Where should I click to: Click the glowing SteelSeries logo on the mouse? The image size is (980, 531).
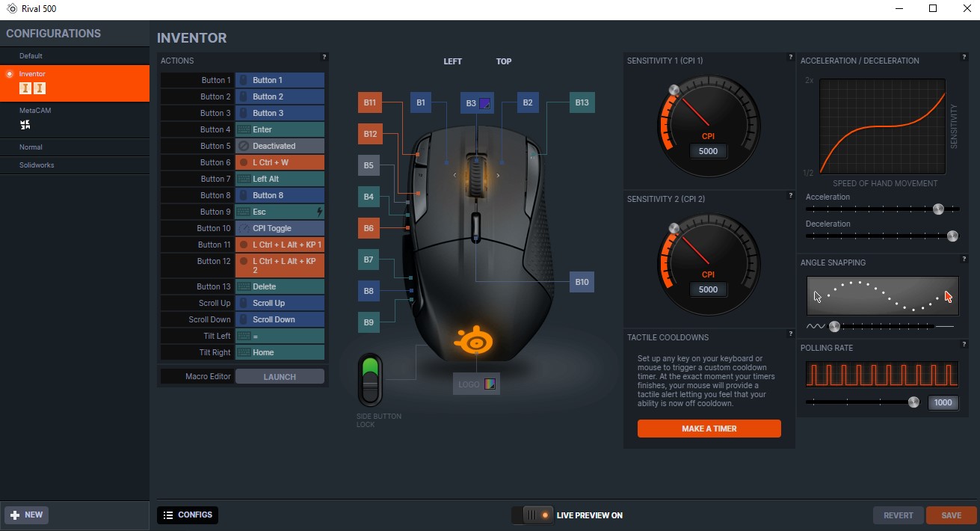[x=475, y=340]
